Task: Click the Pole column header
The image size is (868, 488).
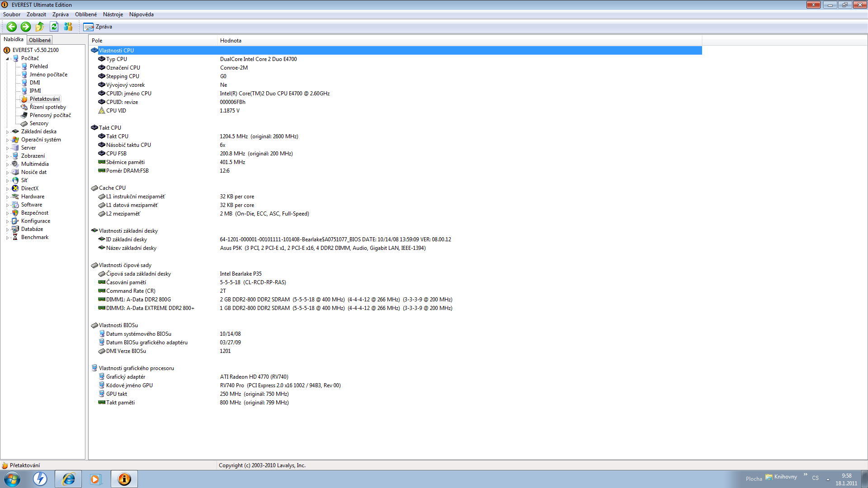Action: [x=97, y=41]
